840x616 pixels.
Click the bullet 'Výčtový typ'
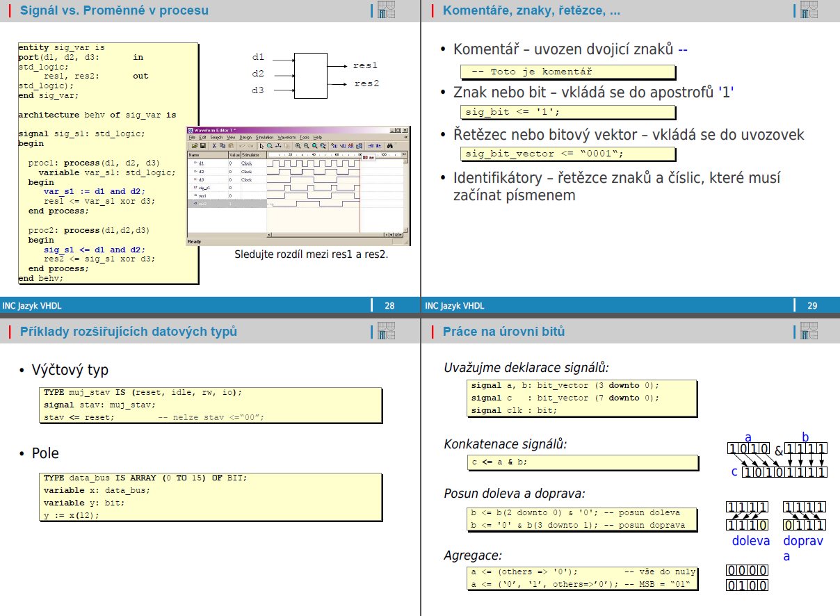70,370
